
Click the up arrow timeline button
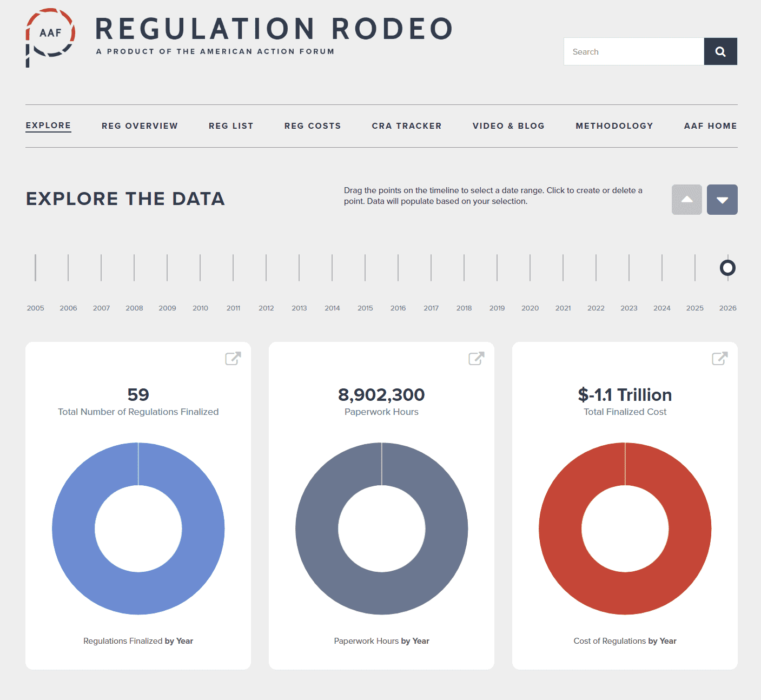[686, 200]
